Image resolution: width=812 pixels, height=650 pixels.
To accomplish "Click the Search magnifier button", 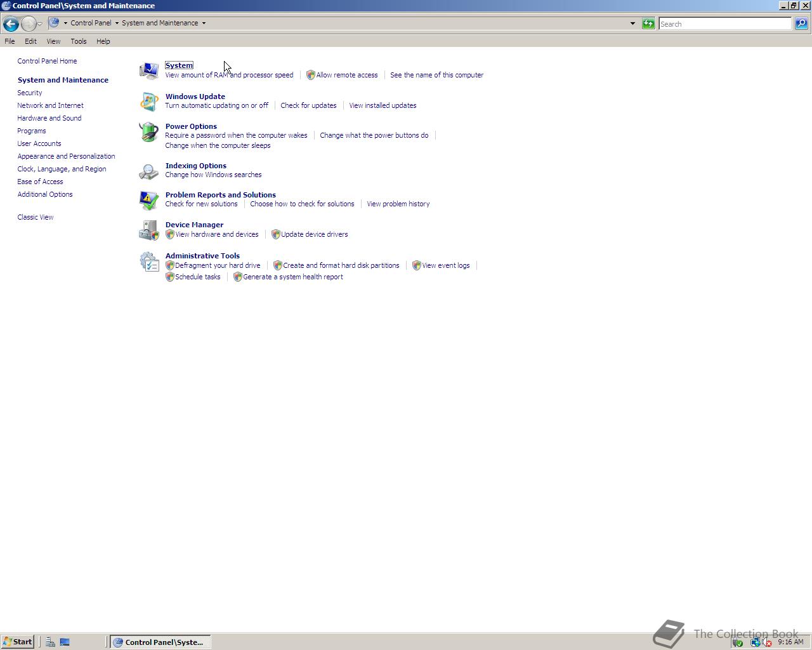I will pyautogui.click(x=801, y=23).
